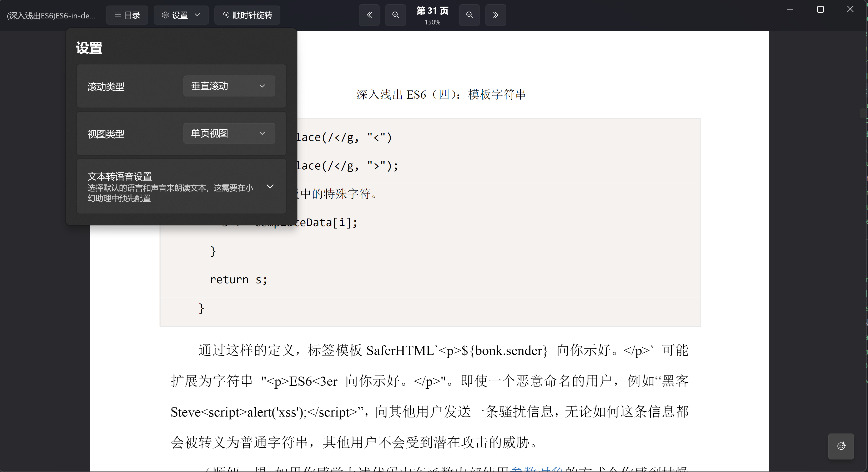The image size is (868, 472).
Task: Zoom in with the plus magnifier
Action: 470,15
